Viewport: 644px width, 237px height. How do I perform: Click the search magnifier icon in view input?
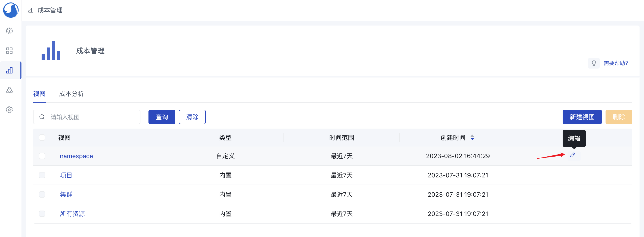(42, 117)
